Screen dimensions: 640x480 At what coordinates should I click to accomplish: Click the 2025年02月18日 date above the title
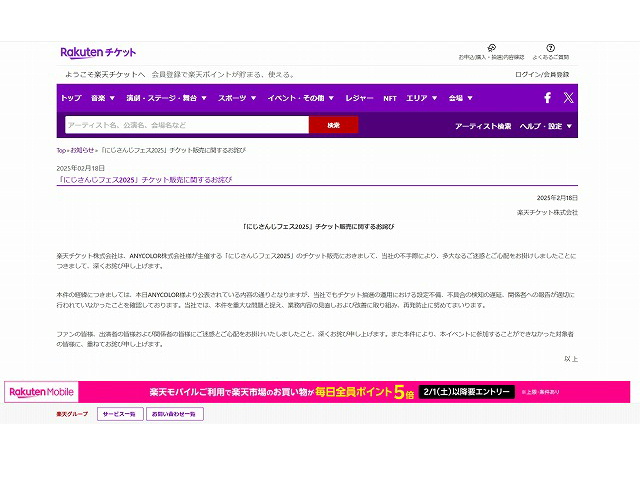pyautogui.click(x=81, y=168)
